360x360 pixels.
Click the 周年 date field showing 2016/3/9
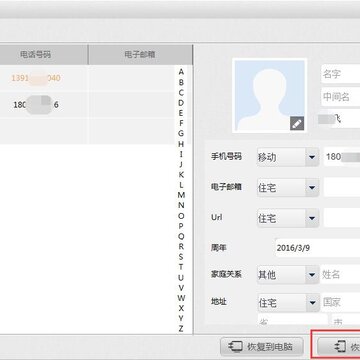(318, 248)
